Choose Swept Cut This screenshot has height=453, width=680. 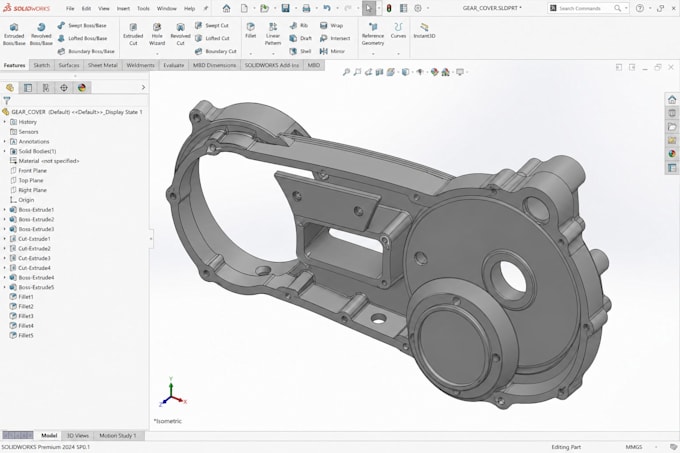(x=212, y=26)
